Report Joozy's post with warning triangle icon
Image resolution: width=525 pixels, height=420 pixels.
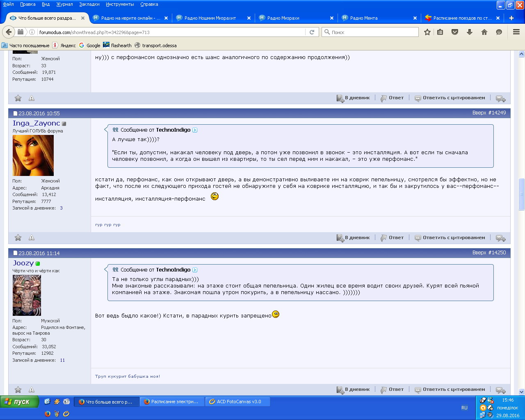point(32,390)
